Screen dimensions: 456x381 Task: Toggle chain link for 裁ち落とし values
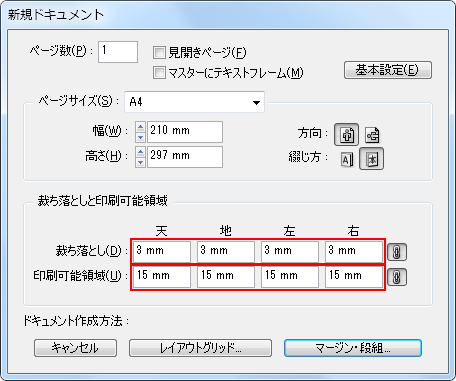[397, 252]
